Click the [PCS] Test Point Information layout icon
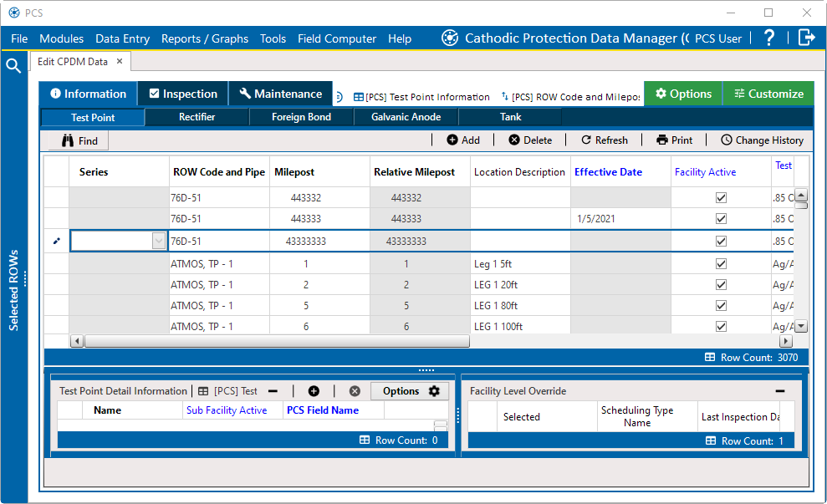Image resolution: width=827 pixels, height=504 pixels. click(x=358, y=97)
